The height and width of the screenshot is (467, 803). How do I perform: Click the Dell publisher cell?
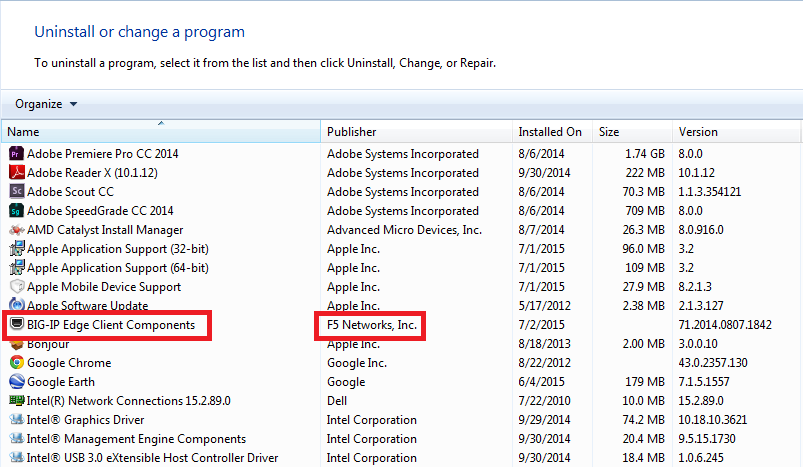337,401
